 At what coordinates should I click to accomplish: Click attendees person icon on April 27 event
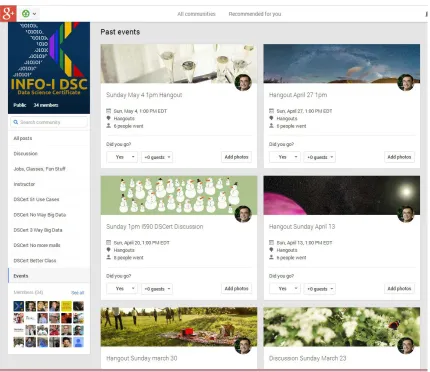click(x=271, y=126)
